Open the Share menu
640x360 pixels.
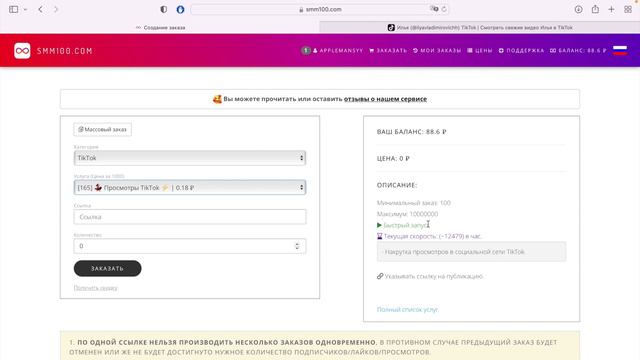click(595, 9)
